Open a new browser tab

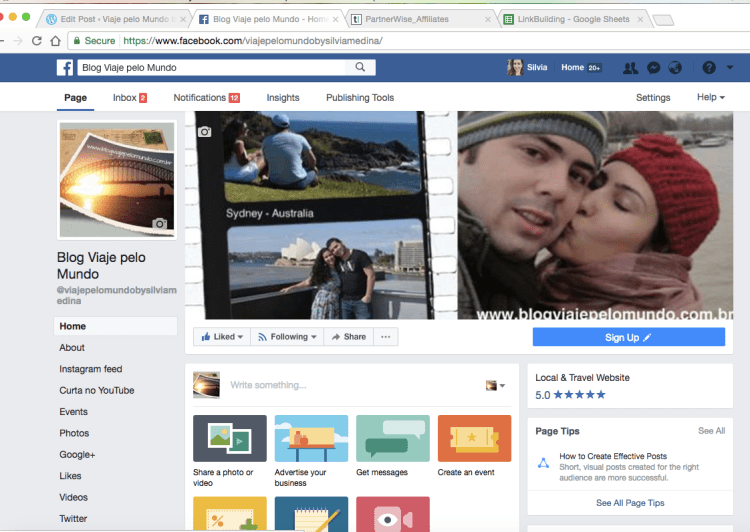point(663,20)
